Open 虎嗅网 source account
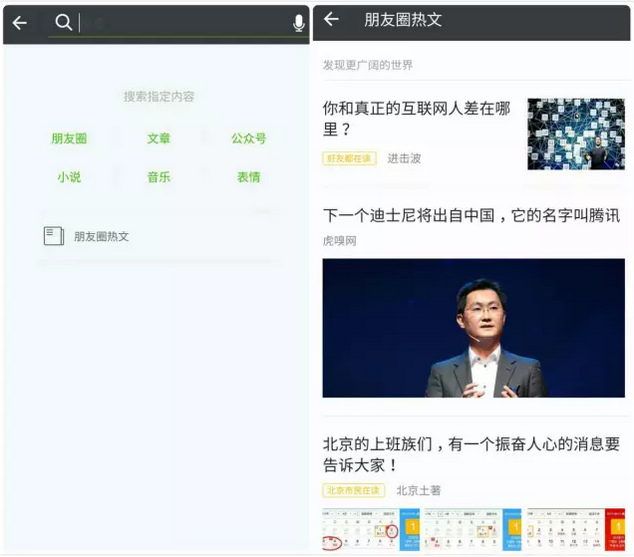Image resolution: width=634 pixels, height=557 pixels. tap(340, 241)
